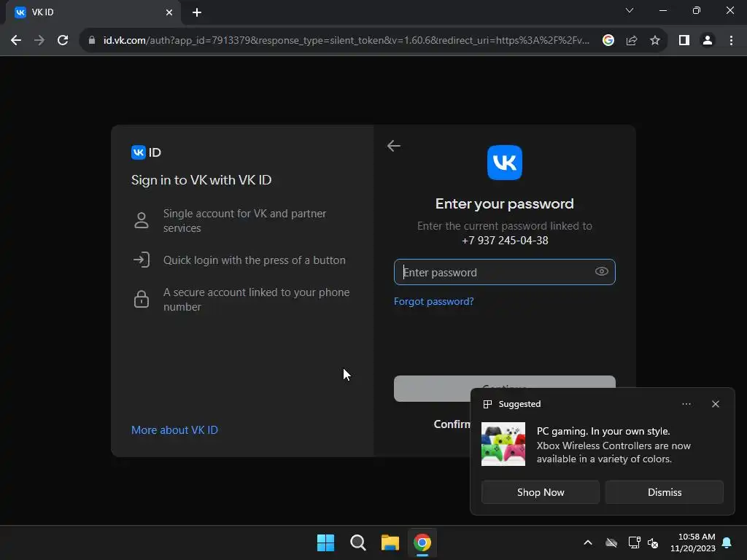This screenshot has height=560, width=747.
Task: Click the address bar URL
Action: point(347,41)
